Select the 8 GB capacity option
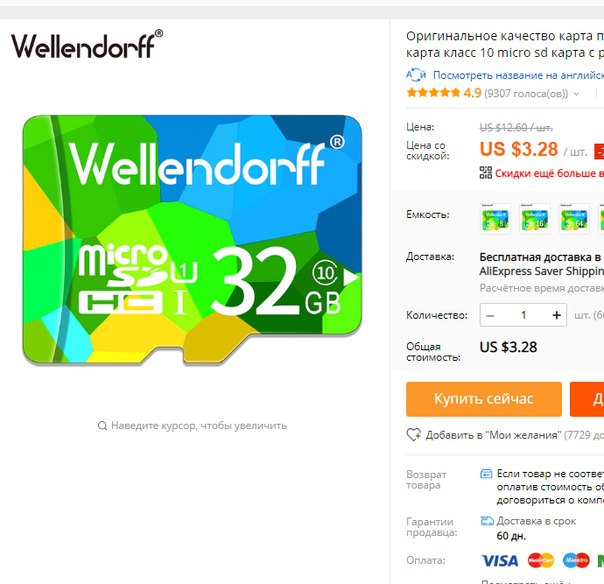Image resolution: width=604 pixels, height=584 pixels. point(495,218)
